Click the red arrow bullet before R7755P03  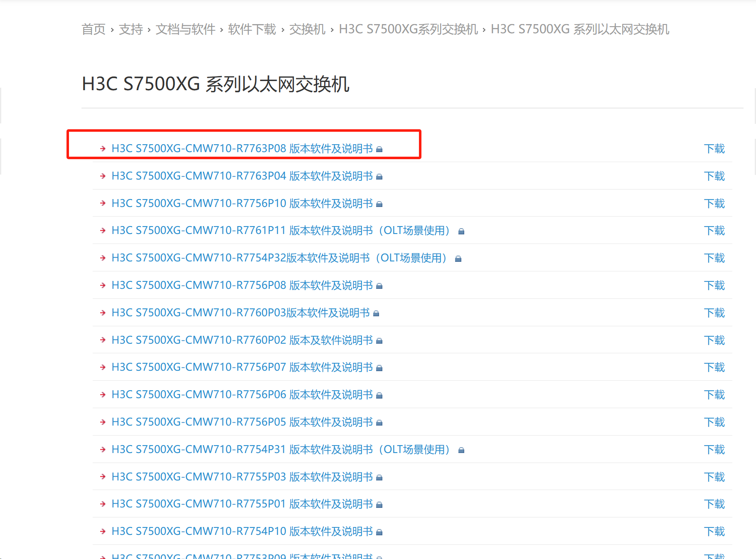point(103,477)
